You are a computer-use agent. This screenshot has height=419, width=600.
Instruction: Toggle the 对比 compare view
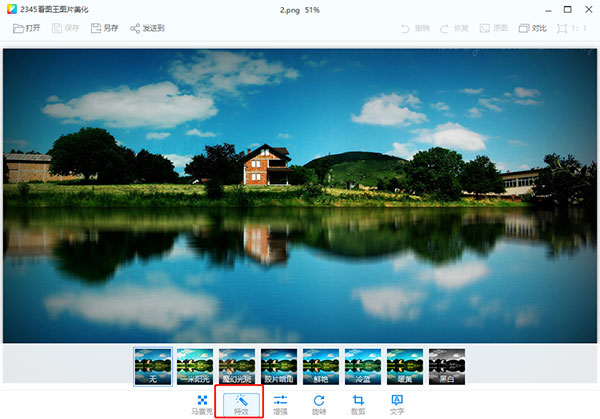533,28
